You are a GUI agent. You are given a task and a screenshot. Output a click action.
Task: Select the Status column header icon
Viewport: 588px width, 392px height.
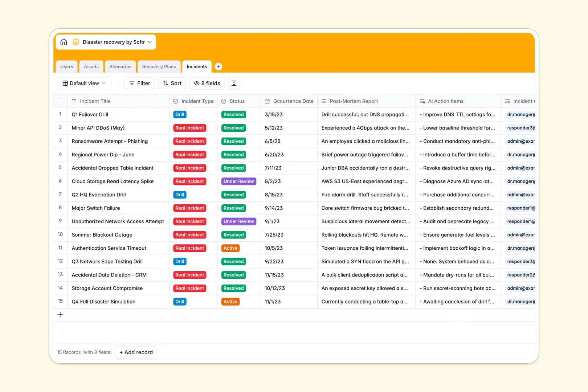pyautogui.click(x=224, y=101)
